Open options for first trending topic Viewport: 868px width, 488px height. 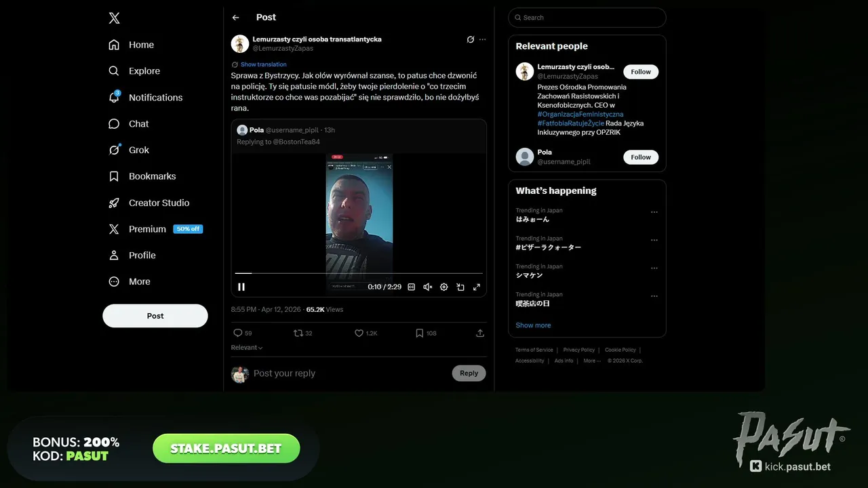[654, 212]
